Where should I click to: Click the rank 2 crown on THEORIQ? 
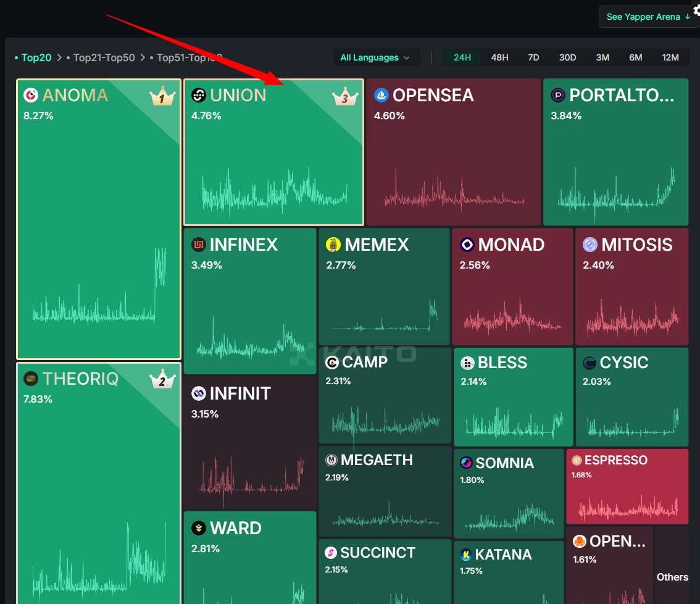click(x=162, y=379)
